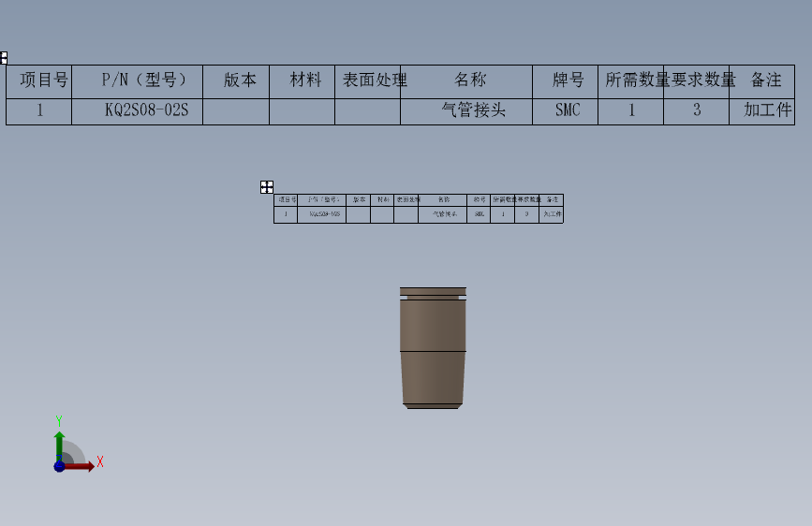Select the 项目号 header cell in large table

pyautogui.click(x=38, y=81)
